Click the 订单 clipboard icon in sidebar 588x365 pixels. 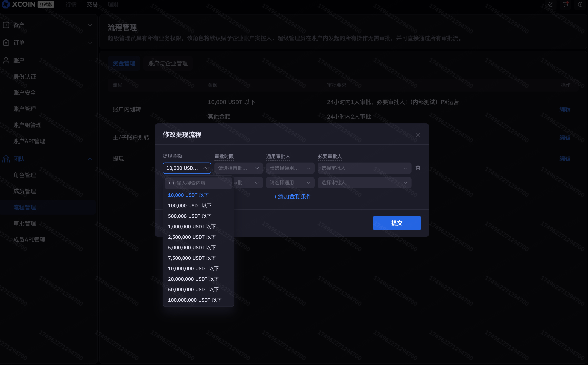point(6,43)
